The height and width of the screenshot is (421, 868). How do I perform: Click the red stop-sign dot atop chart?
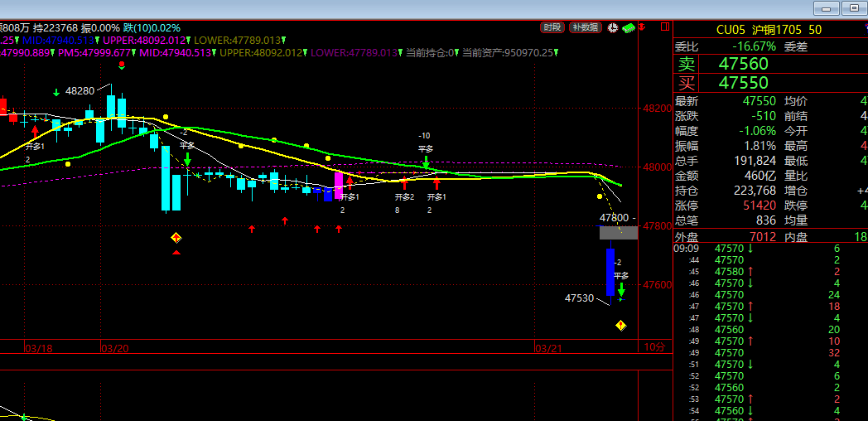[x=122, y=64]
